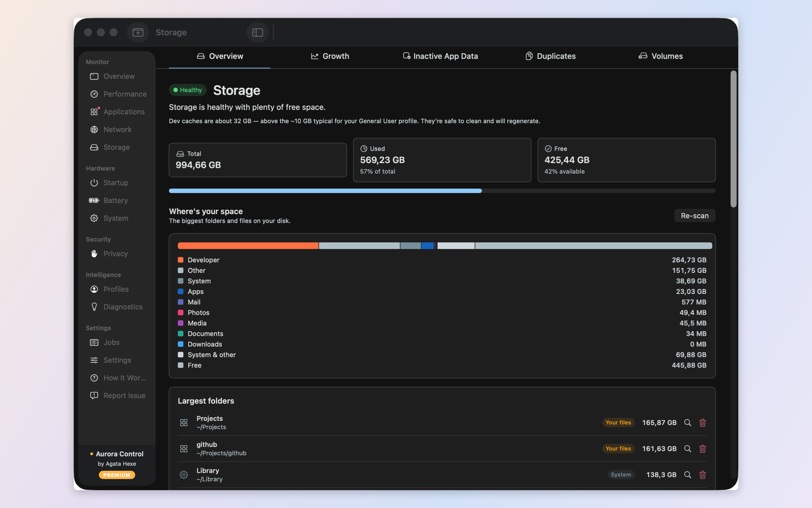The image size is (812, 508).
Task: Click the grid icon of the github row
Action: coord(184,449)
